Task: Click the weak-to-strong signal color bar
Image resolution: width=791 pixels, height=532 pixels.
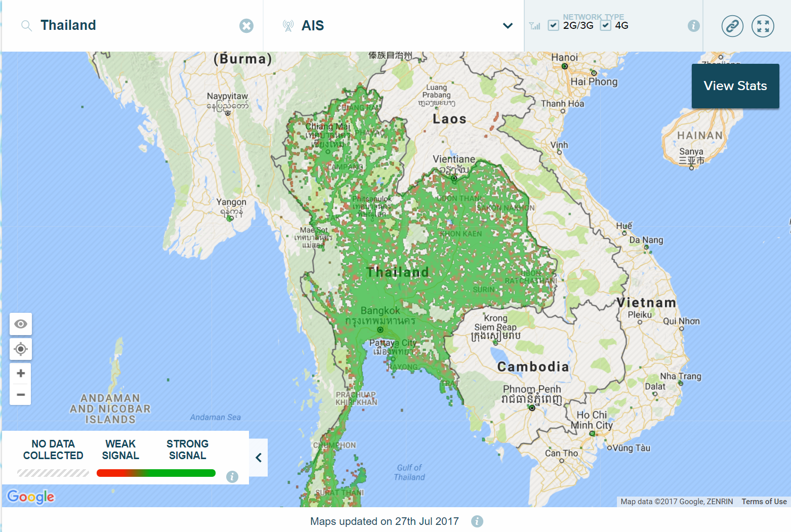Action: tap(156, 473)
